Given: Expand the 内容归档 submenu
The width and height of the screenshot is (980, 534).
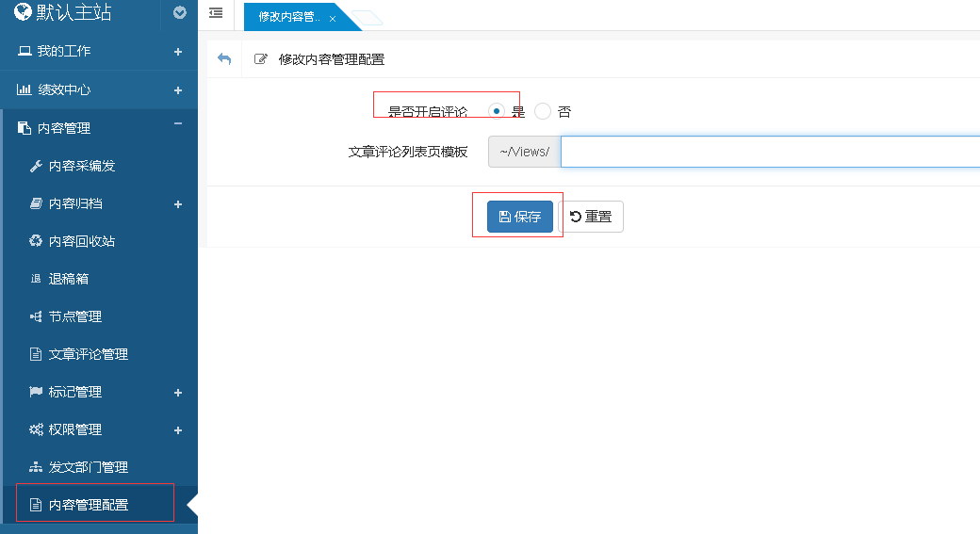Looking at the screenshot, I should (178, 204).
